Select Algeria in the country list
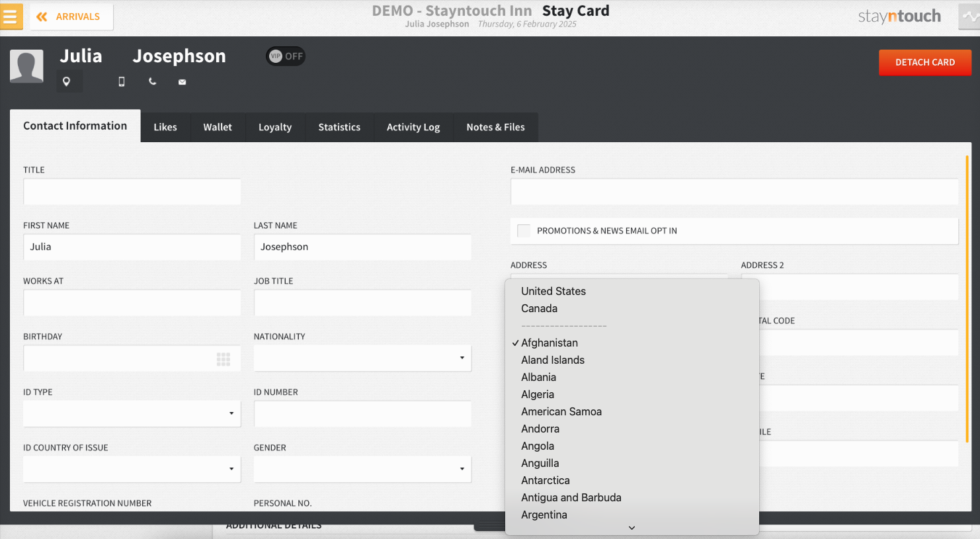 [632, 394]
